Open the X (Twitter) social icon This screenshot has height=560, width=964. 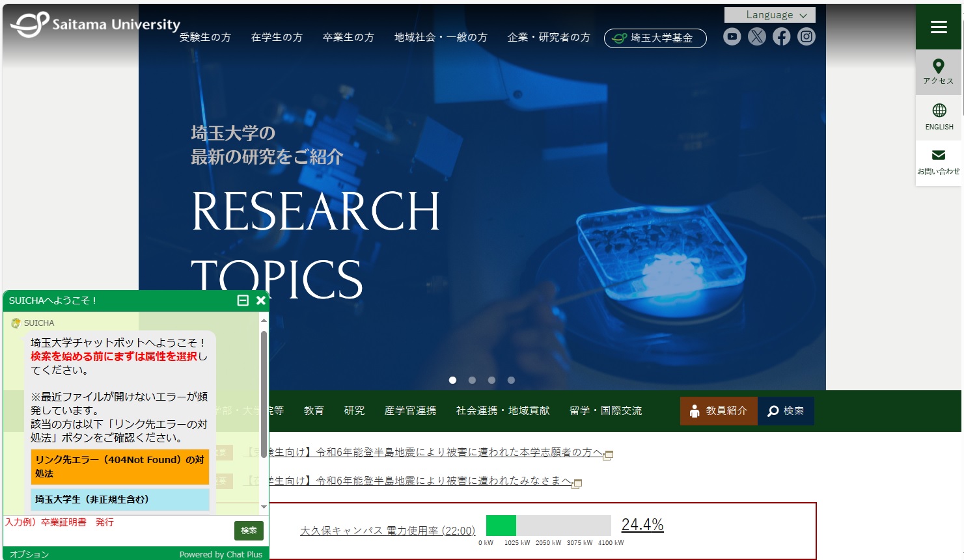pyautogui.click(x=756, y=37)
